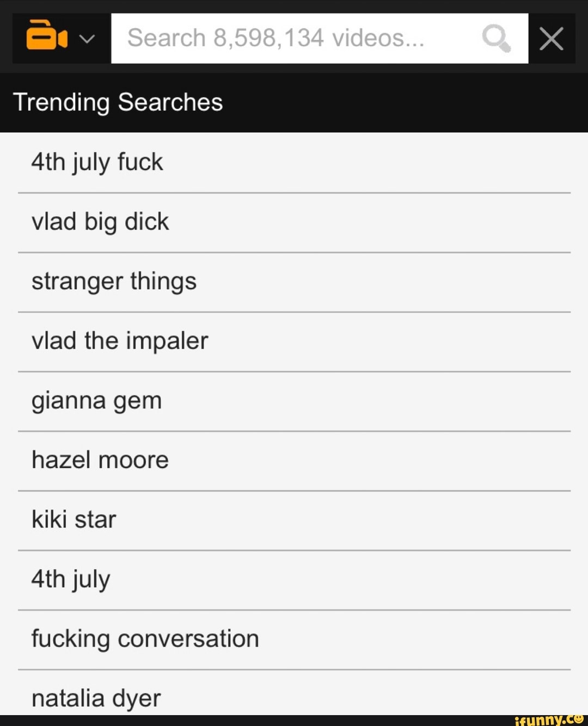Click the black bar at screen bottom
Image resolution: width=588 pixels, height=726 pixels.
coord(245,720)
